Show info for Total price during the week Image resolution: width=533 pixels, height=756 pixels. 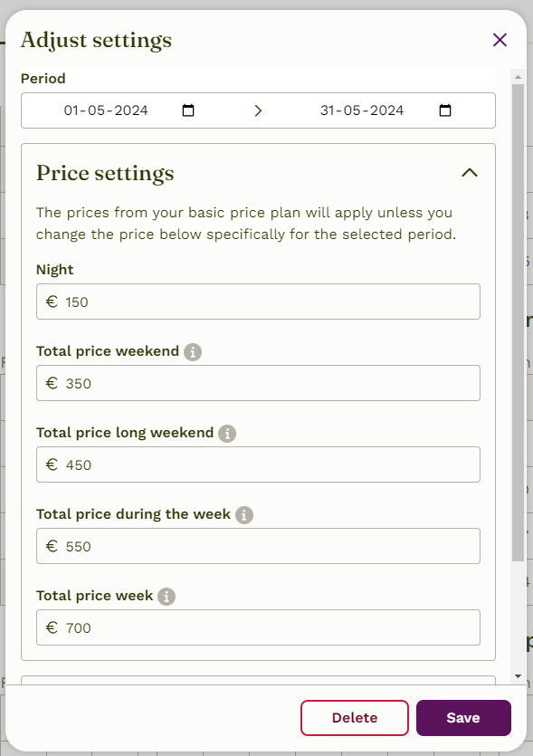click(244, 515)
